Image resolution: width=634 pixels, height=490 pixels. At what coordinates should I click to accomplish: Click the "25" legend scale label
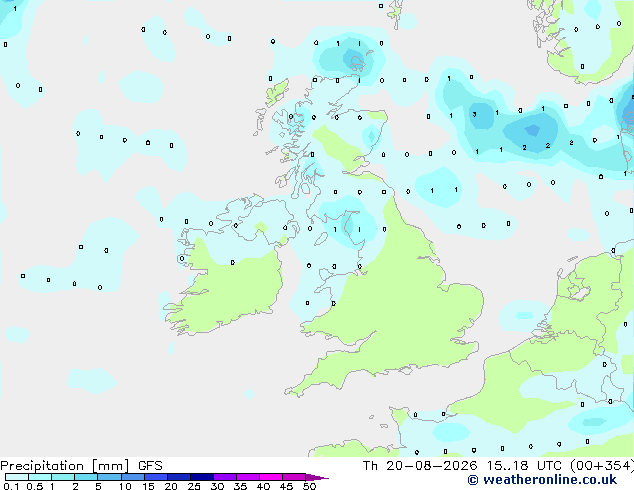(194, 486)
